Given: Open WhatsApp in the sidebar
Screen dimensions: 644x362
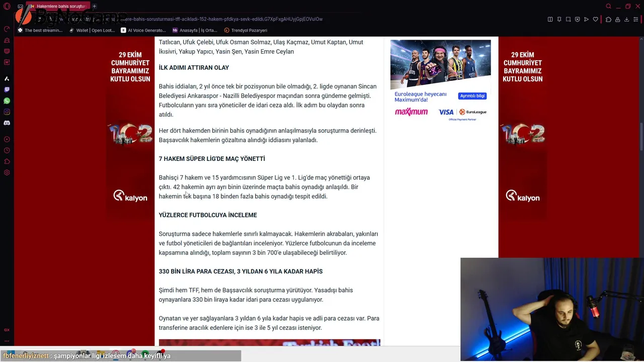Looking at the screenshot, I should click(7, 101).
